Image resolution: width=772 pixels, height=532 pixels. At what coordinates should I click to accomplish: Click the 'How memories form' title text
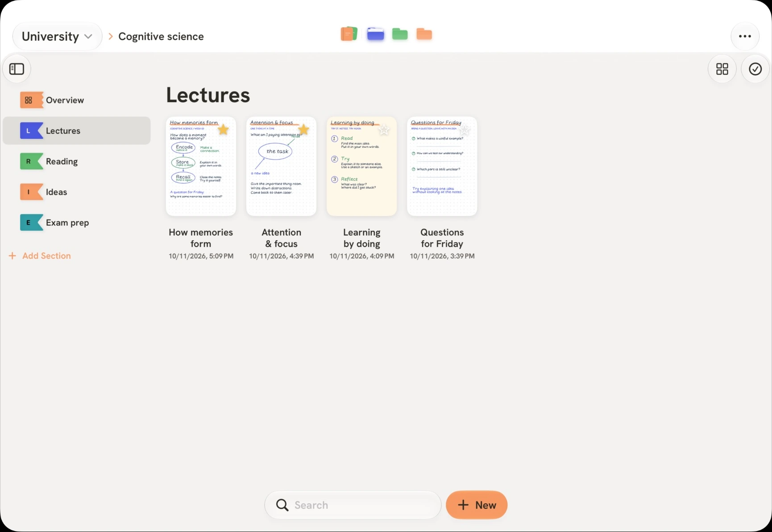coord(201,238)
